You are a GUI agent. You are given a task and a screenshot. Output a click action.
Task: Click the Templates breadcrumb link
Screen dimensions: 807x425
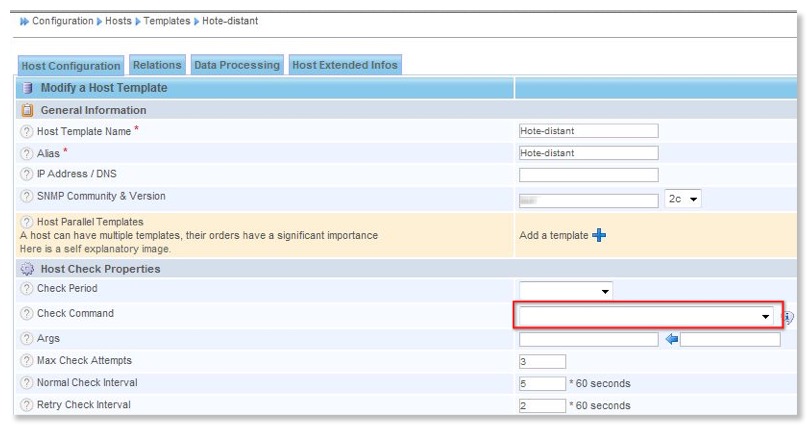pyautogui.click(x=166, y=21)
